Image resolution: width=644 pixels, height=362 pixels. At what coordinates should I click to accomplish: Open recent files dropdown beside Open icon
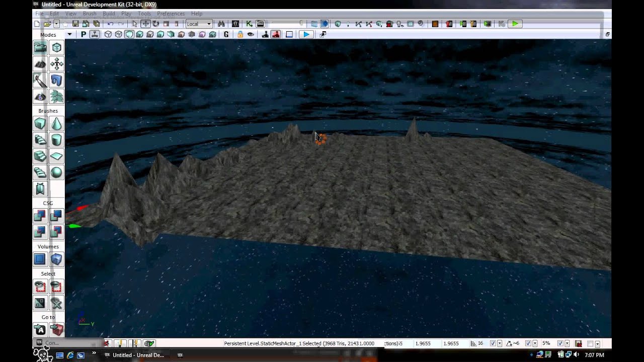pos(56,24)
